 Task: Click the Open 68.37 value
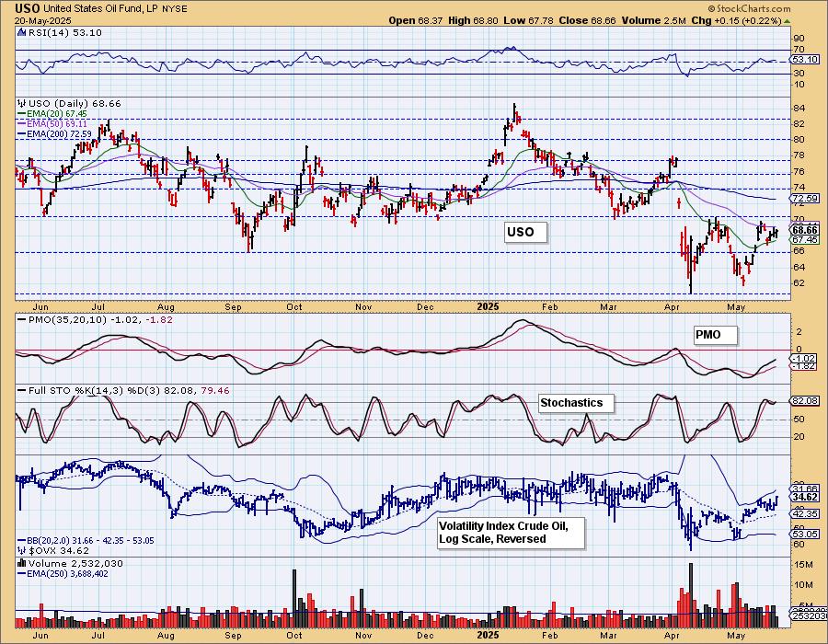point(416,20)
